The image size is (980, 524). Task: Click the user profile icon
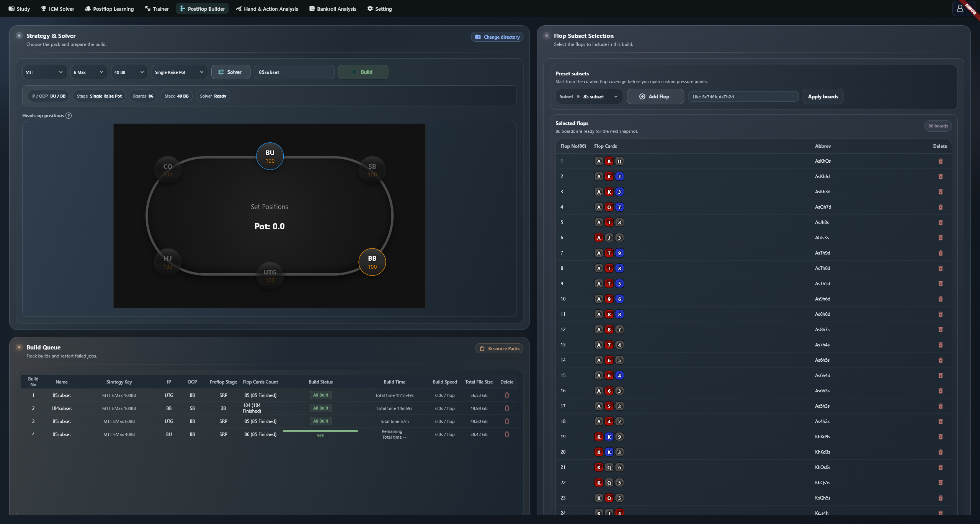960,8
